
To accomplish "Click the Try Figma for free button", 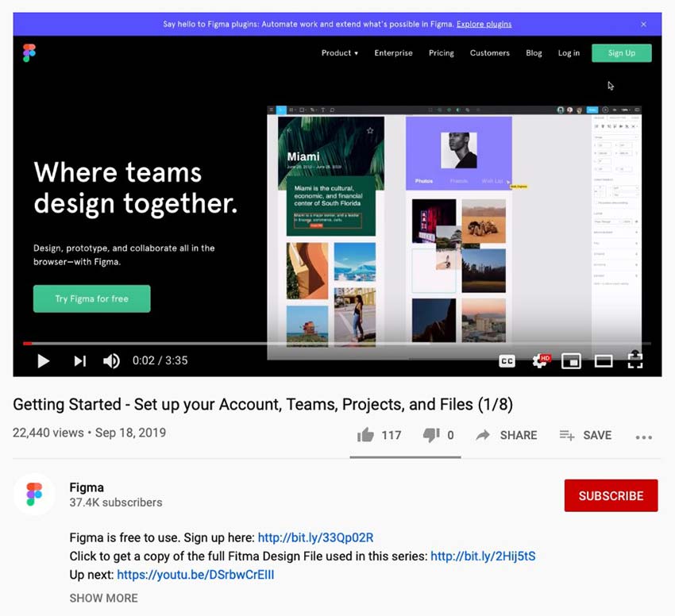I will (x=91, y=298).
